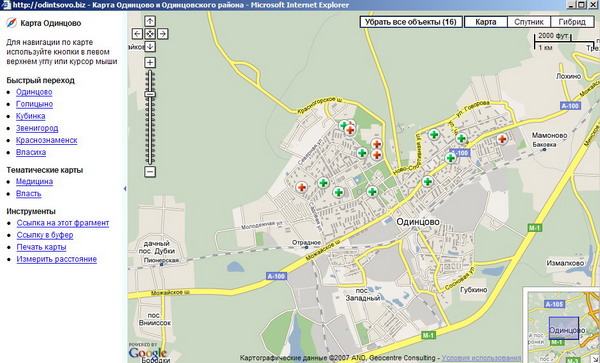This screenshot has width=600, height=363.
Task: Collapse the left sidebar with the arrow
Action: pos(125,189)
